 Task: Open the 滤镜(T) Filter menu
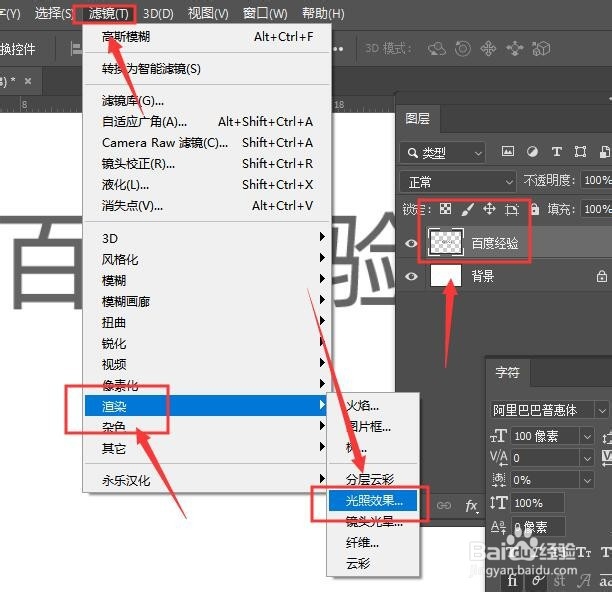[108, 14]
